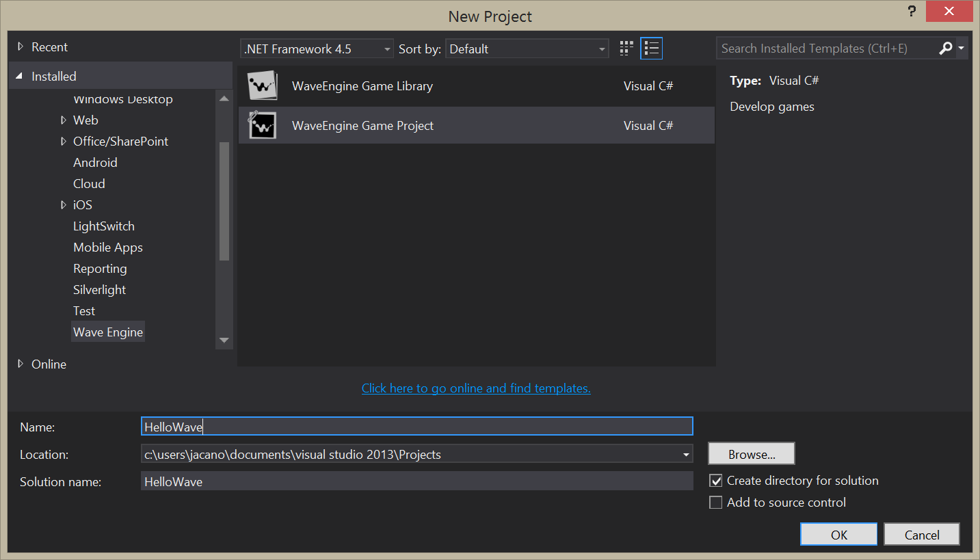Image resolution: width=980 pixels, height=560 pixels.
Task: Click the category tree scrollbar thumb
Action: point(224,201)
